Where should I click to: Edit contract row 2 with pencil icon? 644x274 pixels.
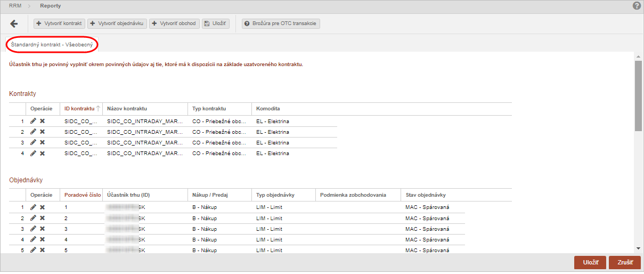34,132
